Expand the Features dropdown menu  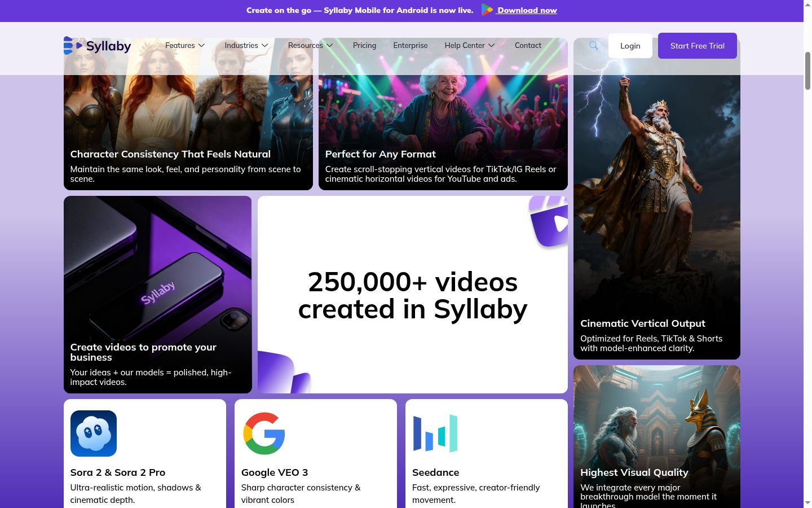tap(185, 45)
